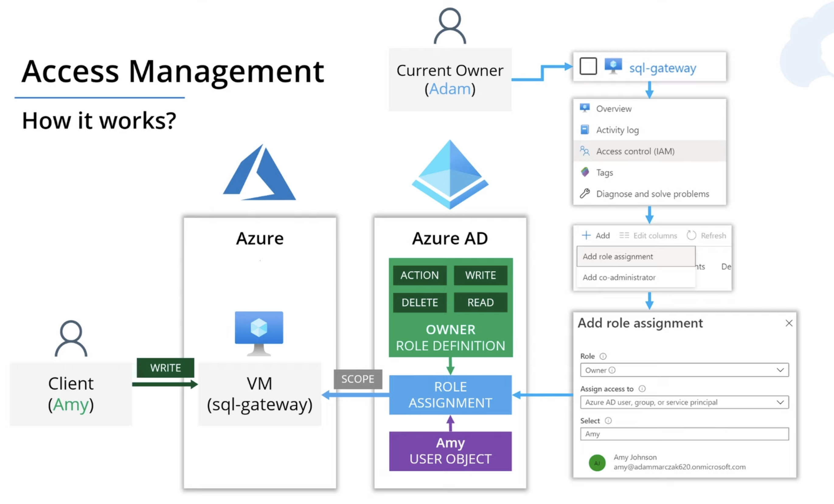Click the circular Refresh arrow icon
The image size is (834, 504).
(x=691, y=235)
